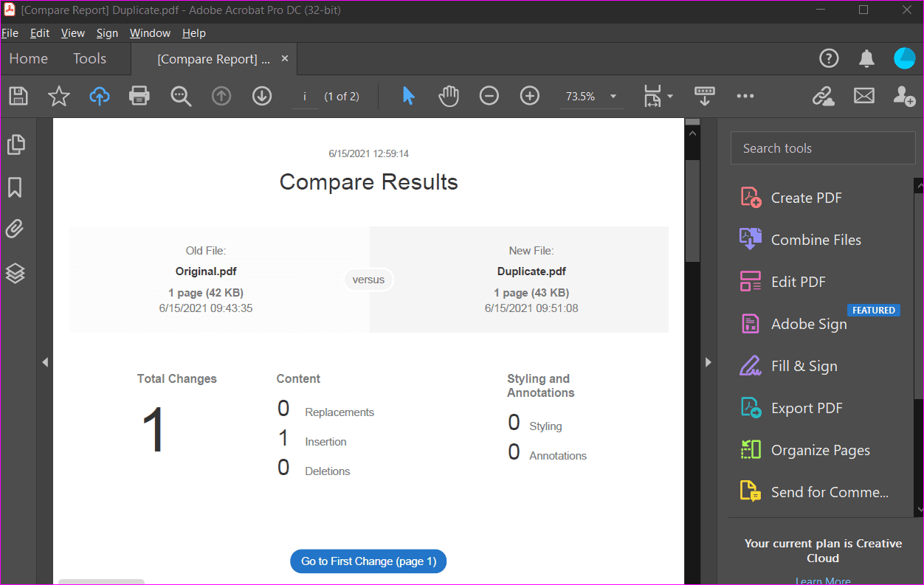Go to previous page arrow
The height and width of the screenshot is (585, 924).
click(x=221, y=96)
